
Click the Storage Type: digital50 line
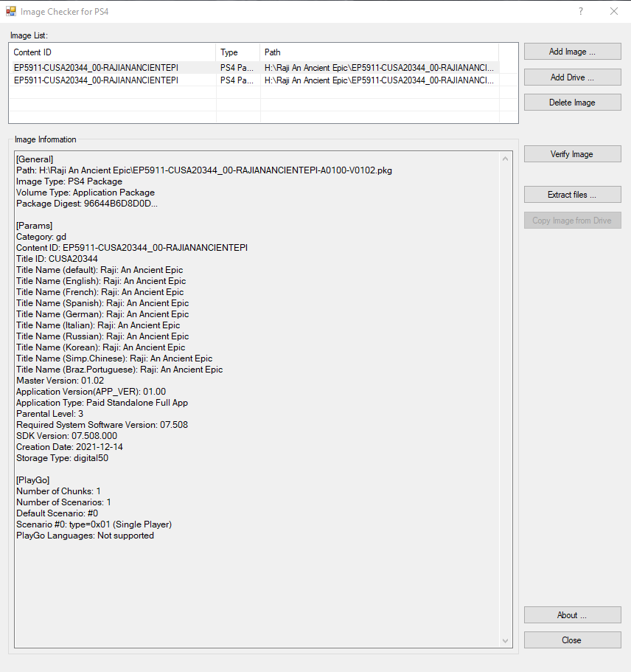[62, 458]
